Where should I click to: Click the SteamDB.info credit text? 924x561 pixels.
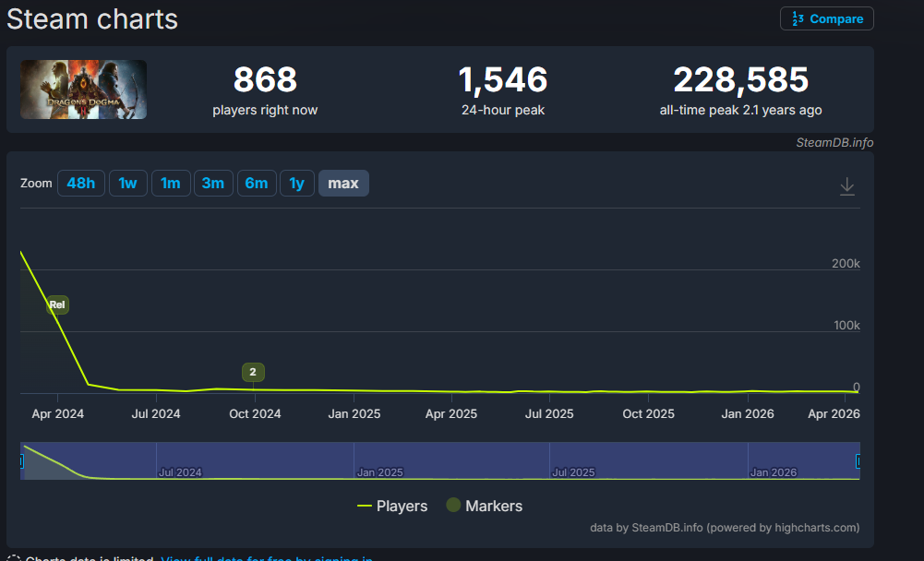tap(834, 143)
